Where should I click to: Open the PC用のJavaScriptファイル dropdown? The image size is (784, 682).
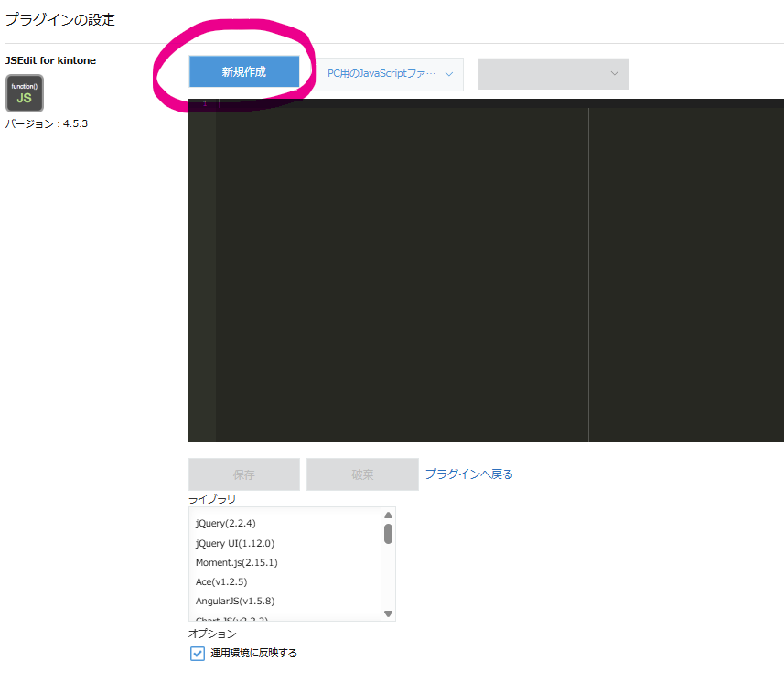tap(390, 74)
